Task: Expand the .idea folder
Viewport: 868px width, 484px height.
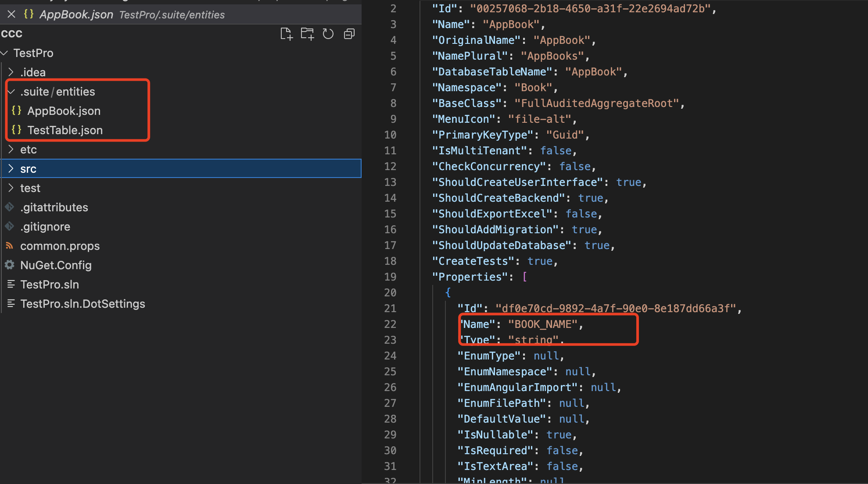Action: pyautogui.click(x=11, y=72)
